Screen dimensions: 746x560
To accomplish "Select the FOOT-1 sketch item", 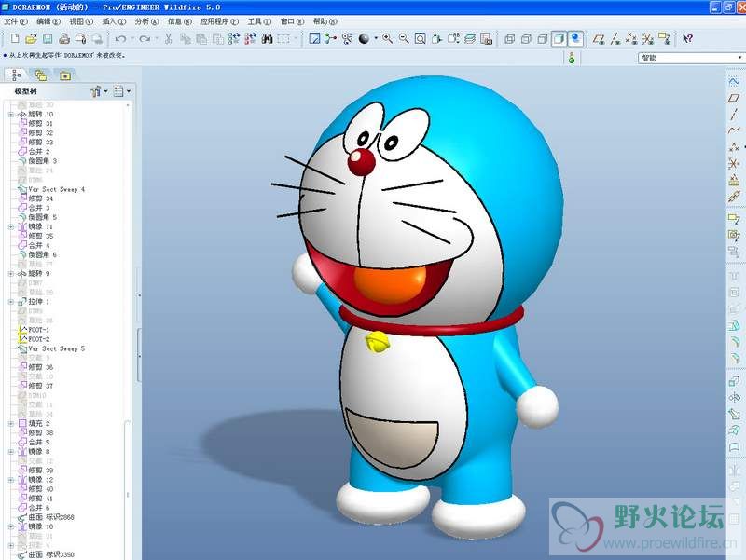I will [35, 330].
